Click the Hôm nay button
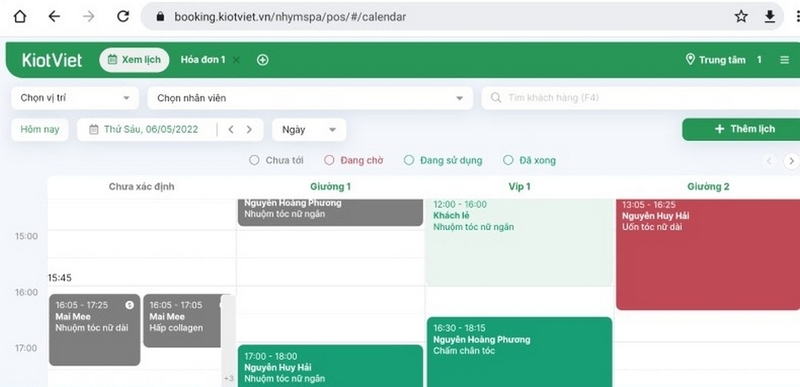The image size is (800, 387). pos(40,130)
